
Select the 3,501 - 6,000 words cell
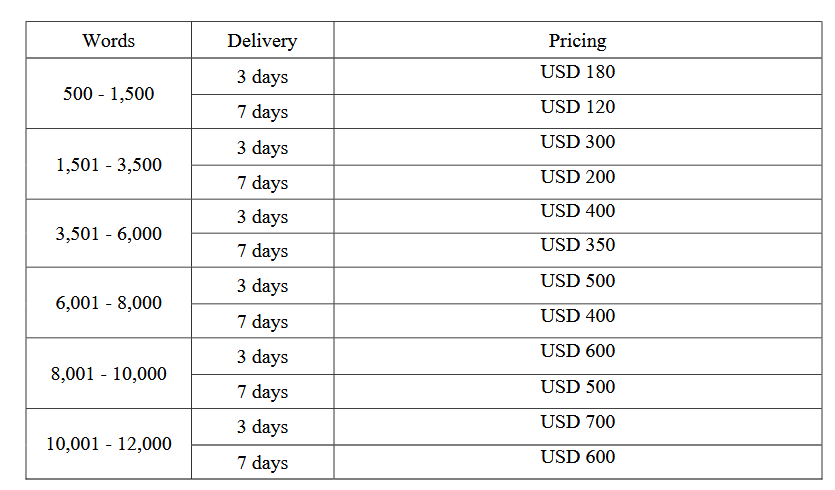click(109, 234)
